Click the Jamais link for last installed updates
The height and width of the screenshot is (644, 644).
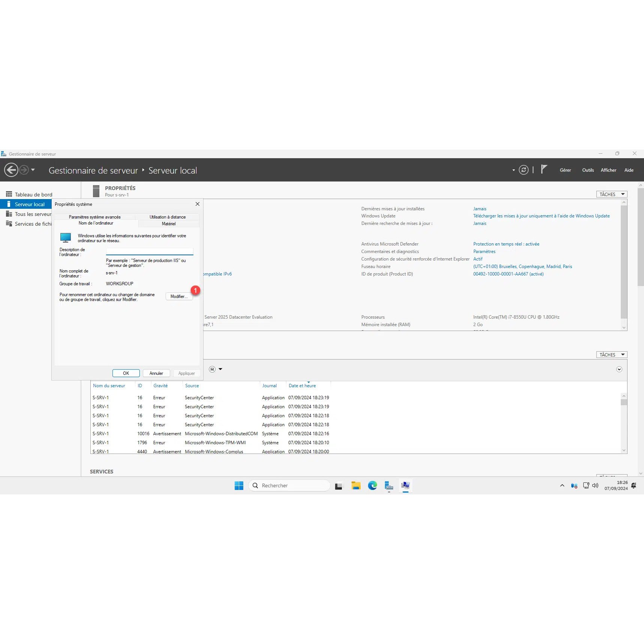479,208
